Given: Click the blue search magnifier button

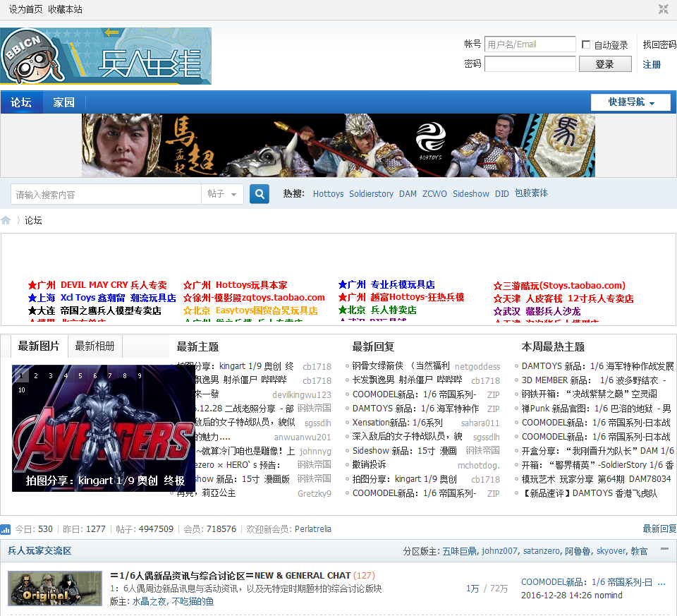Looking at the screenshot, I should 260,194.
